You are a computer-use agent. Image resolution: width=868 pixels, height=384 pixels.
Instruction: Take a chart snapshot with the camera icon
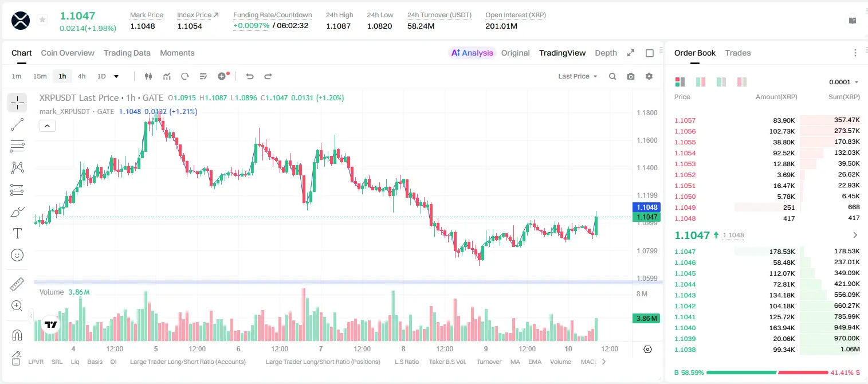tap(631, 76)
